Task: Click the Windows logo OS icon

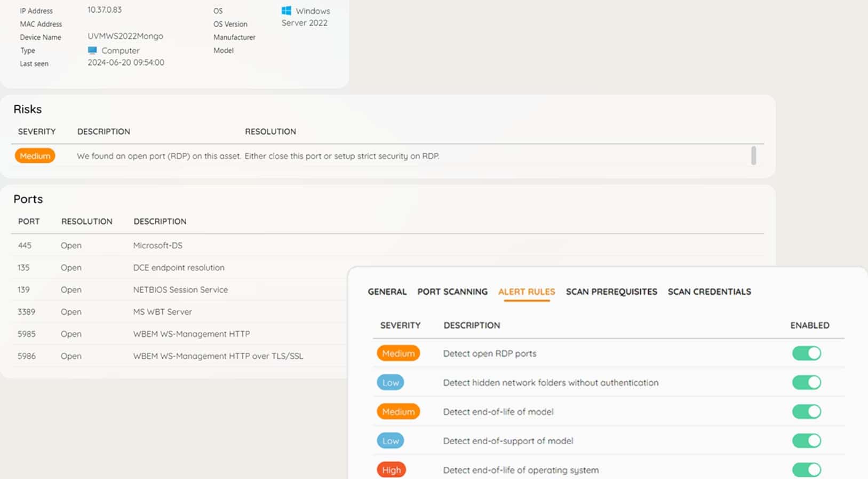Action: (286, 11)
